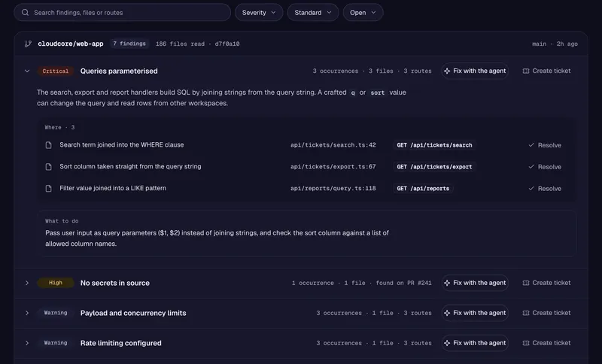Click checkmark icon for query.ts:118 Resolve
This screenshot has height=364, width=602.
tap(531, 188)
